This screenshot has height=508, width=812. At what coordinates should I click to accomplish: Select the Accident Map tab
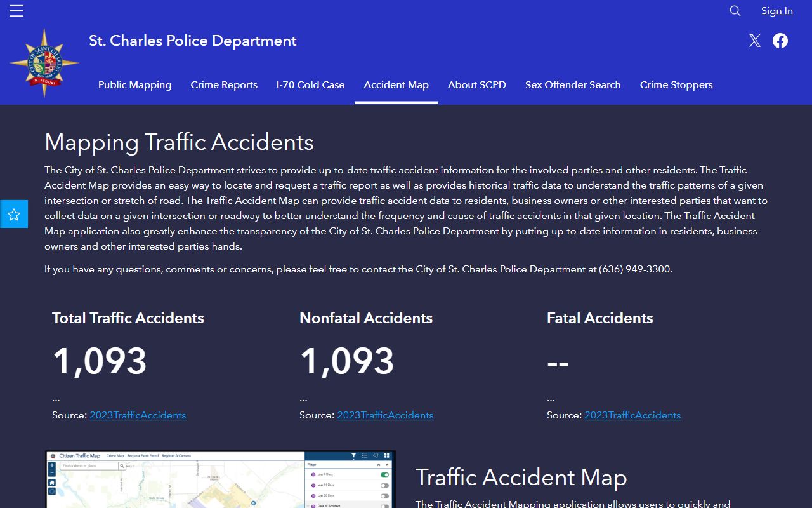pyautogui.click(x=396, y=84)
